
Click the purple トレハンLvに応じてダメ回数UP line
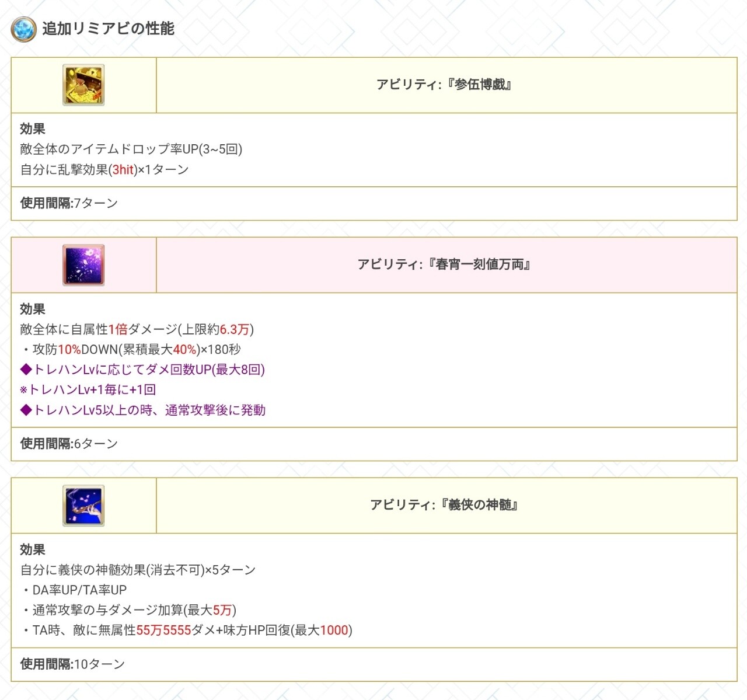(142, 370)
